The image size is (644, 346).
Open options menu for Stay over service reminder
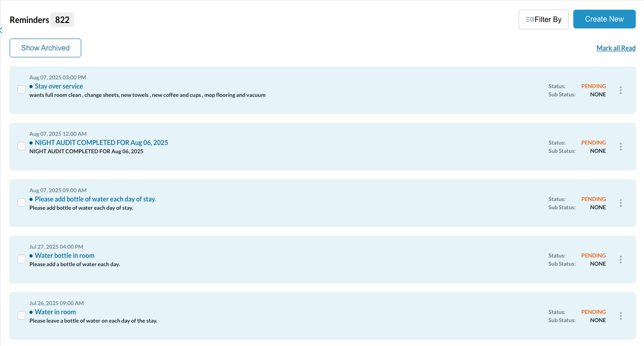click(x=621, y=90)
